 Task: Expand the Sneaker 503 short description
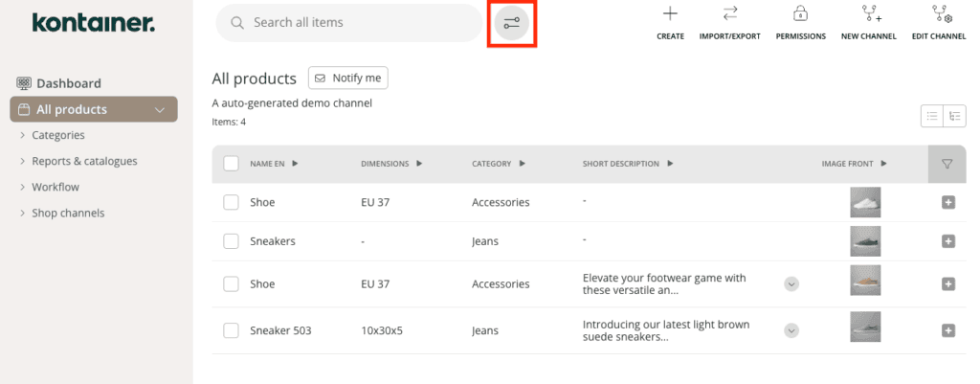coord(791,330)
